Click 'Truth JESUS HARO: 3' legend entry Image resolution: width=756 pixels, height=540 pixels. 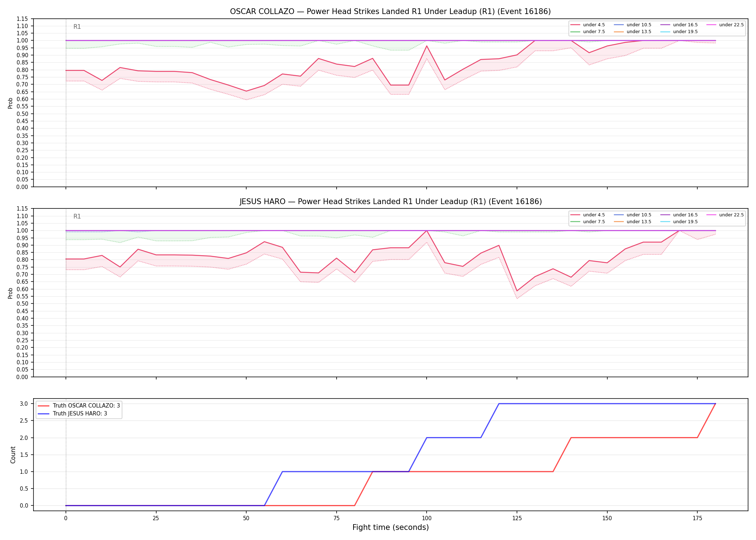[x=72, y=414]
